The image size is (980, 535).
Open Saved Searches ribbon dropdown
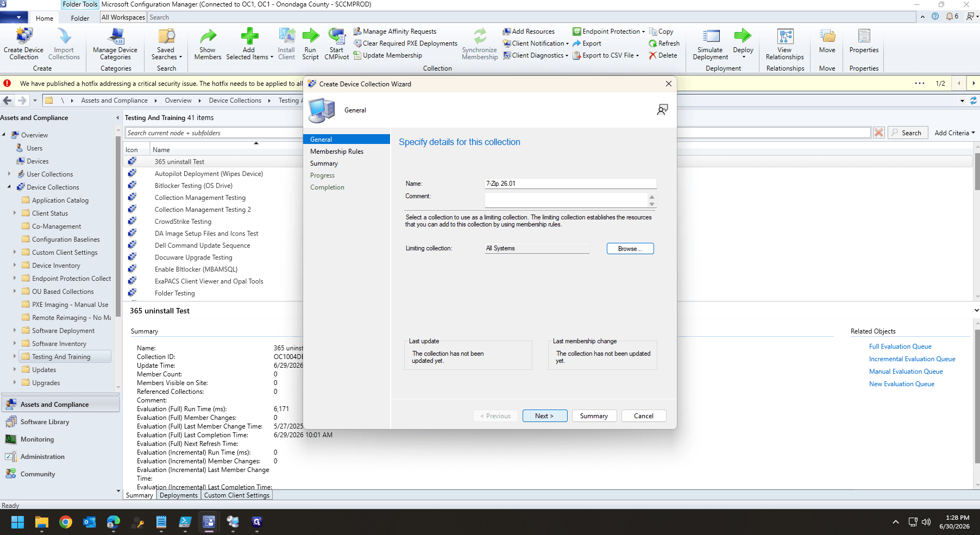point(166,44)
